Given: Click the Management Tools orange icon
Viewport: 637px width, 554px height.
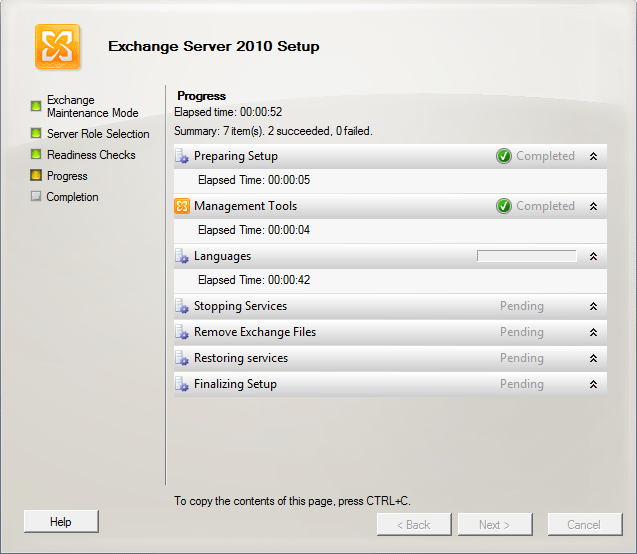Looking at the screenshot, I should tap(182, 206).
